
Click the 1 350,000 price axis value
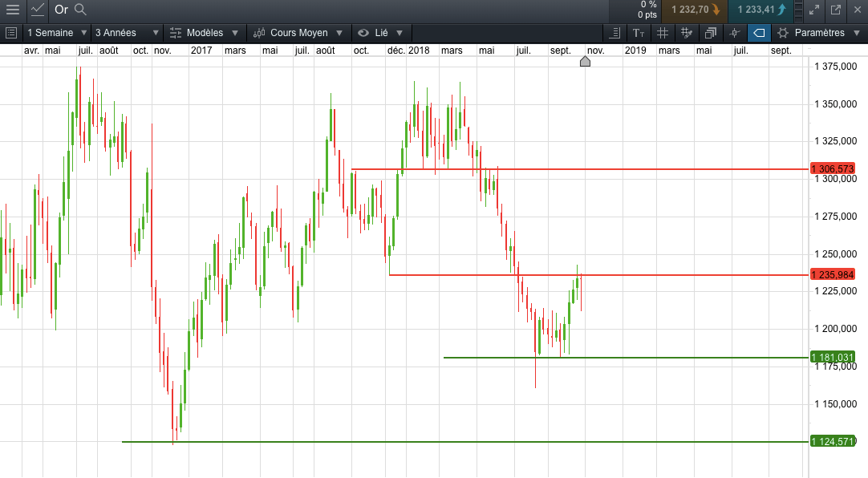tap(835, 104)
